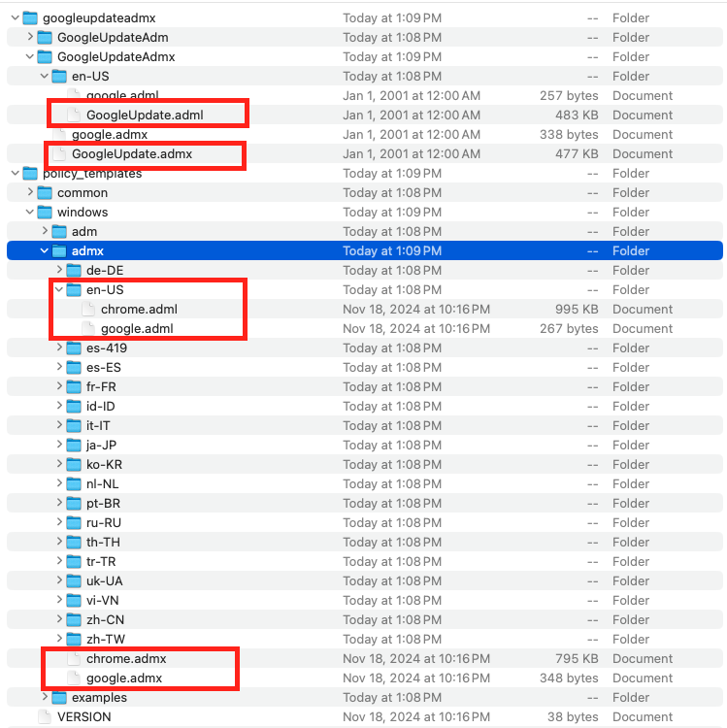Click the zh-CN folder icon
The width and height of the screenshot is (727, 728).
(x=74, y=620)
